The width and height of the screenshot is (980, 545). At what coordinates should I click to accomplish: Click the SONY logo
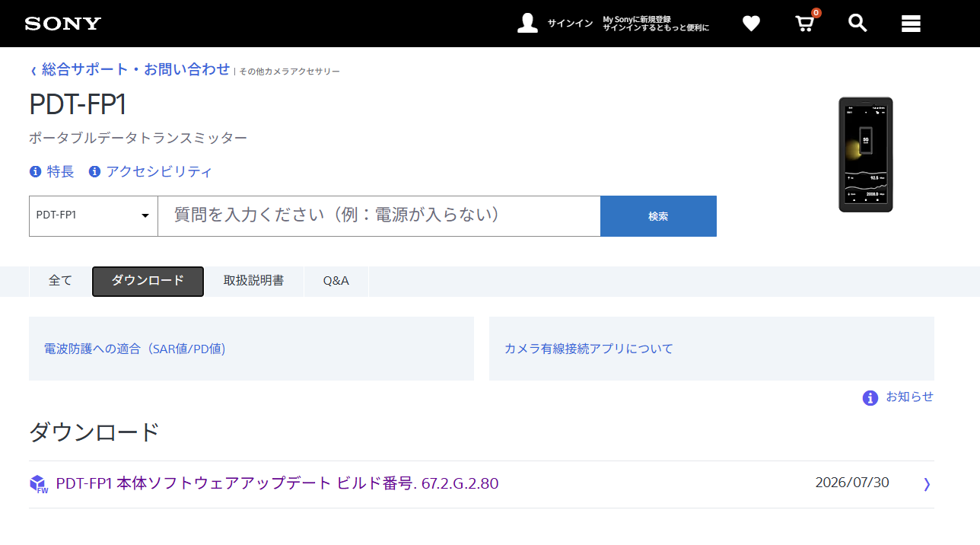point(63,24)
